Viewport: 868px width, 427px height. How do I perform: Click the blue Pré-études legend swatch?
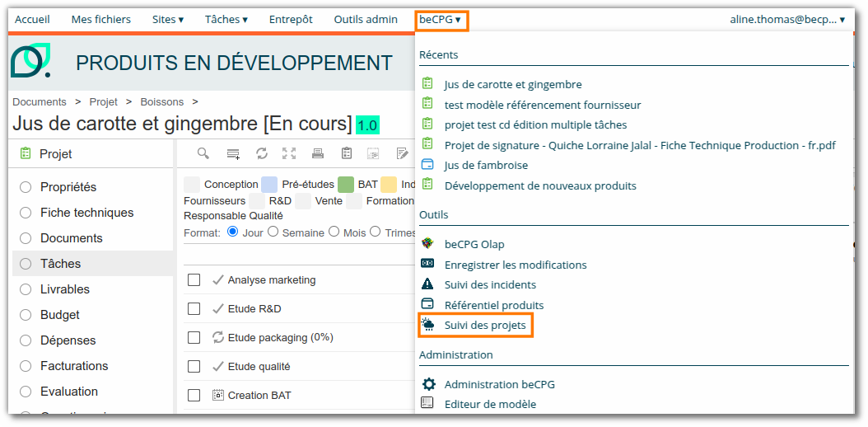click(269, 185)
